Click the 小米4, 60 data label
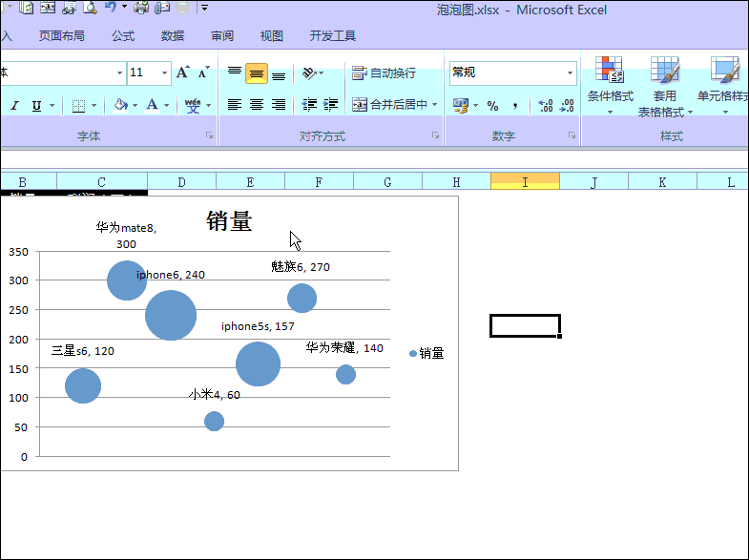The width and height of the screenshot is (749, 560). 214,394
